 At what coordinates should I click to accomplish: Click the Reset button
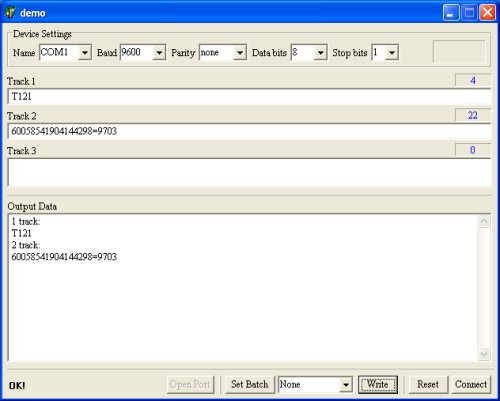tap(428, 385)
